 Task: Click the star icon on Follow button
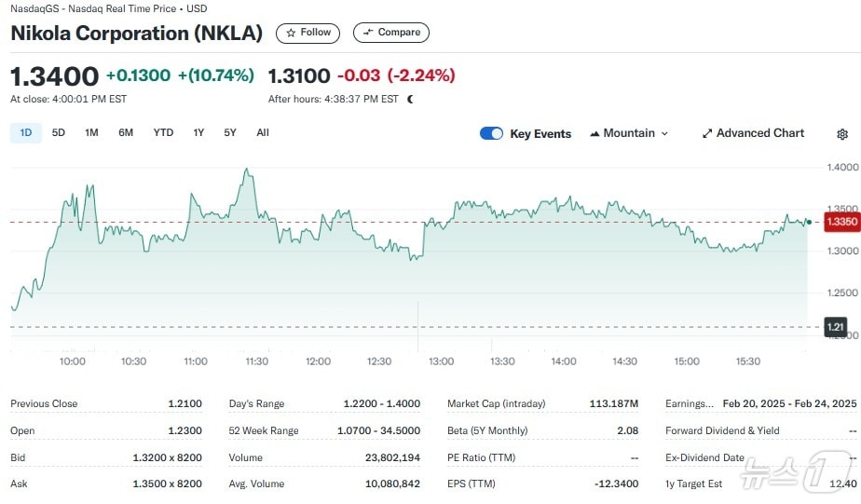click(x=291, y=33)
